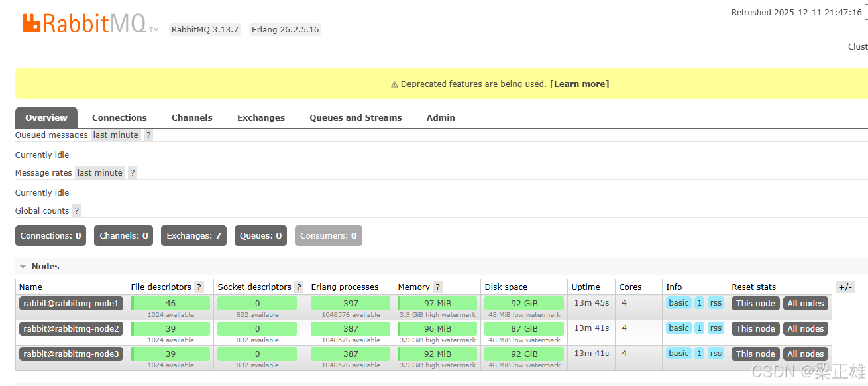Screen dimensions: 868x386
Task: Click node3 memory bar showing 92 MiB
Action: [437, 354]
